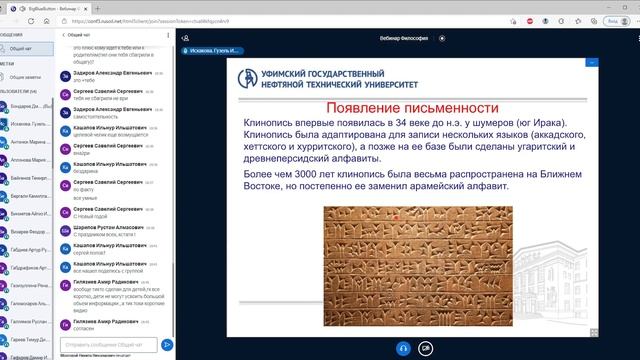Screen dimensions: 640x360
Task: Select user Габдрафиков Арт in the list
Action: (26, 268)
